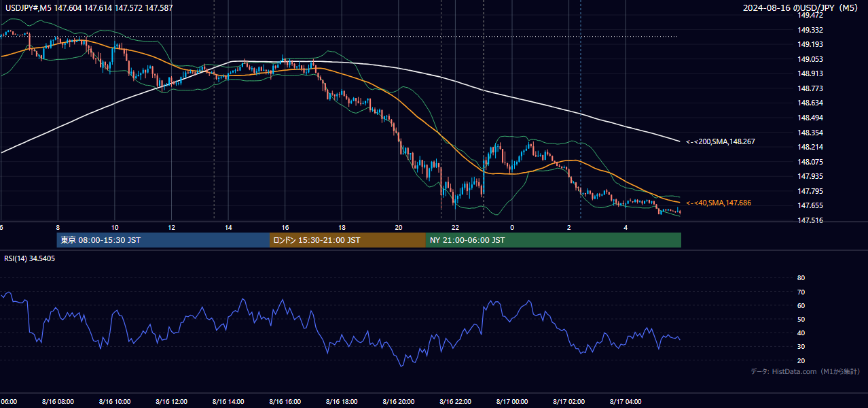Click price axis value 148.354
Viewport: 868px width, 408px height.
coord(810,133)
